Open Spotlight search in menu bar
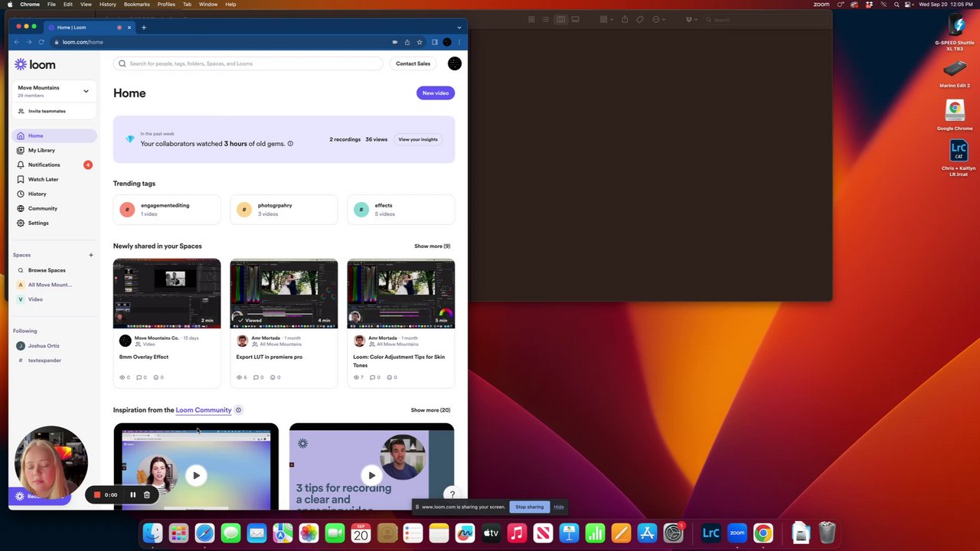The image size is (980, 551). tap(897, 5)
